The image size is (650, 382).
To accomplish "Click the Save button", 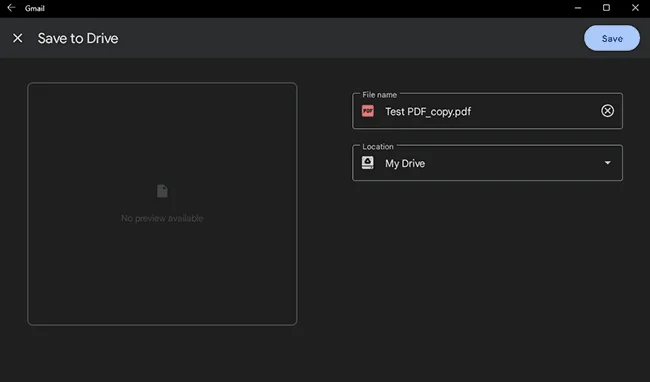I will 611,38.
